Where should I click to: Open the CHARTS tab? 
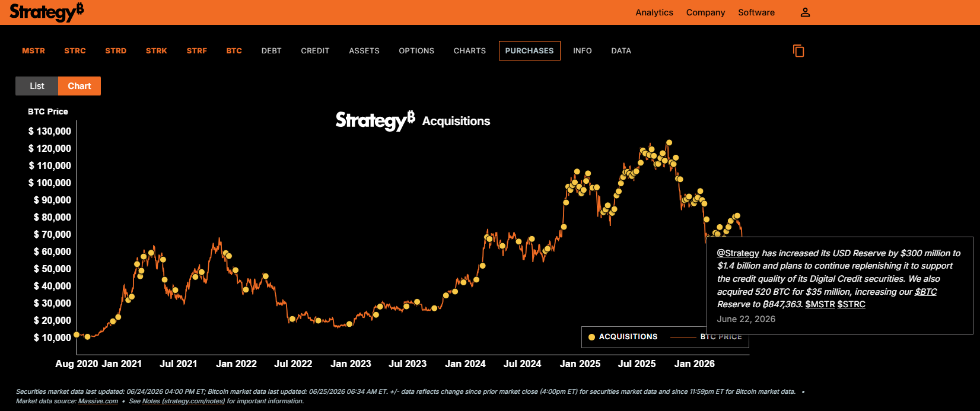470,51
